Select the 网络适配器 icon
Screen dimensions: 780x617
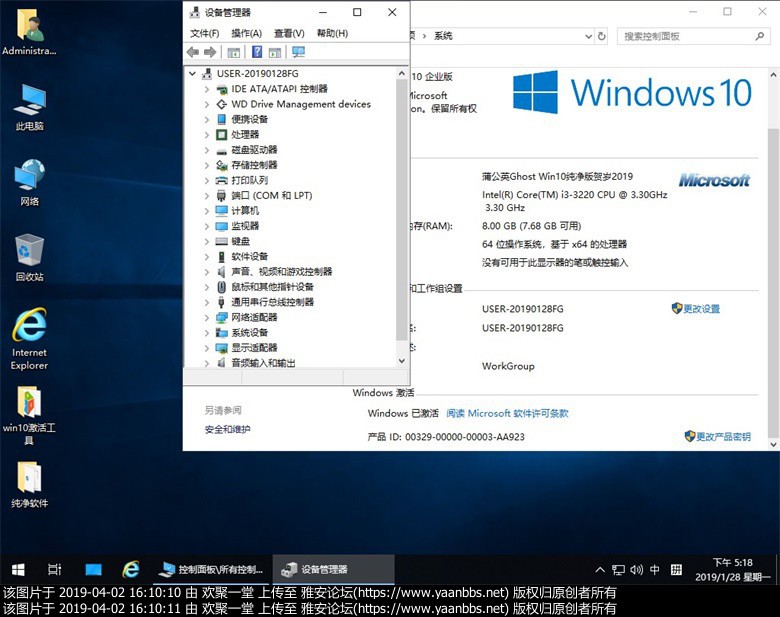pyautogui.click(x=221, y=317)
